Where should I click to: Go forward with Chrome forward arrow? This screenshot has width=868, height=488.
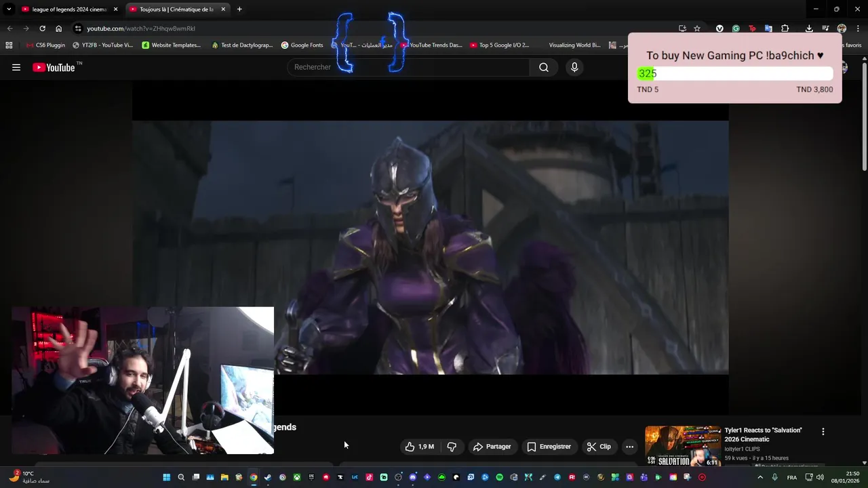[26, 28]
